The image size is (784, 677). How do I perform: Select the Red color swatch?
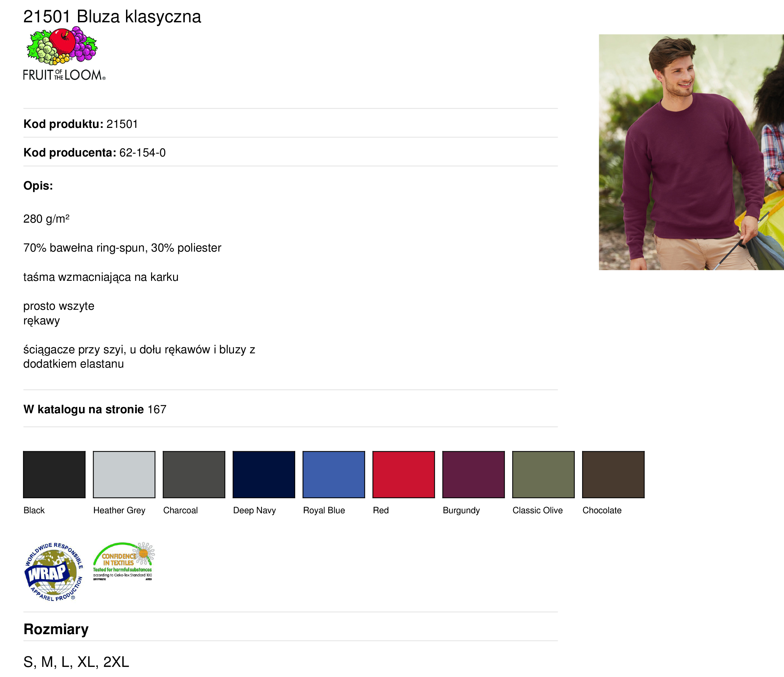click(404, 475)
